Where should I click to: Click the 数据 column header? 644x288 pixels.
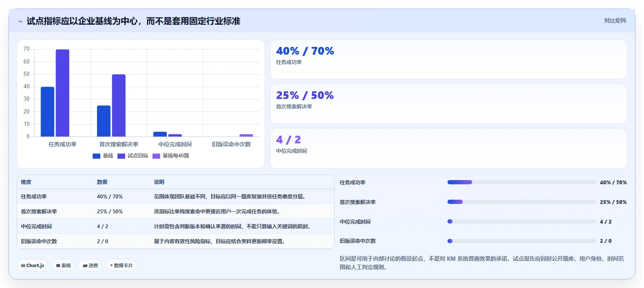click(102, 182)
